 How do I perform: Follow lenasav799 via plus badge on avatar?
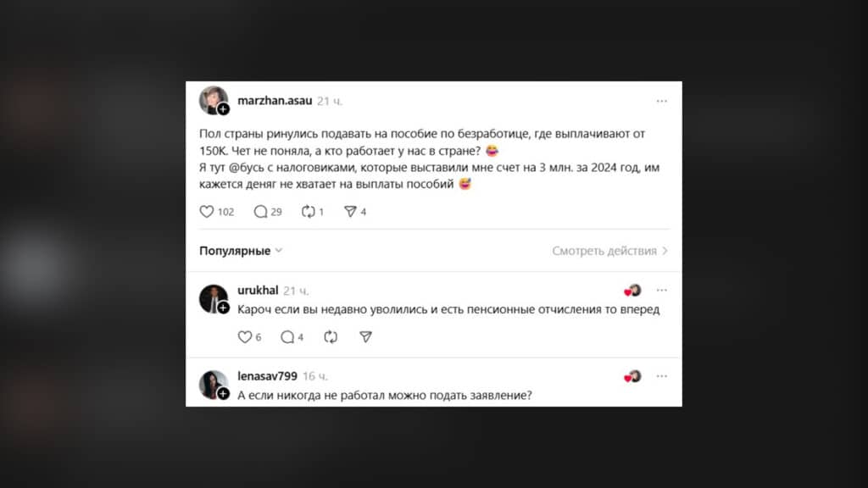click(x=223, y=393)
